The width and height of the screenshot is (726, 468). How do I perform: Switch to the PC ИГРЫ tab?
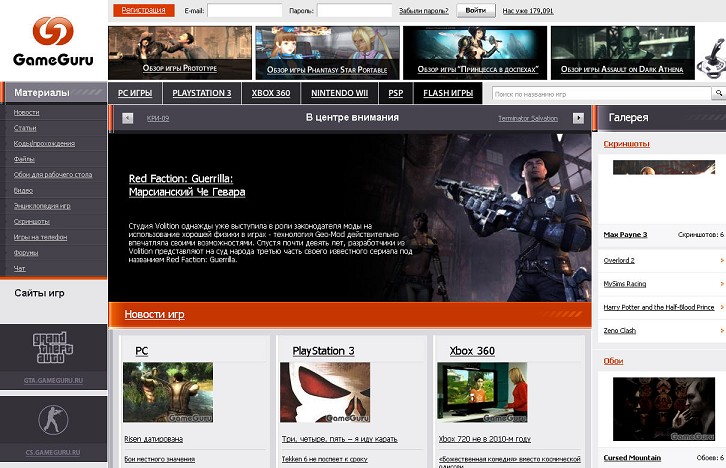click(135, 93)
